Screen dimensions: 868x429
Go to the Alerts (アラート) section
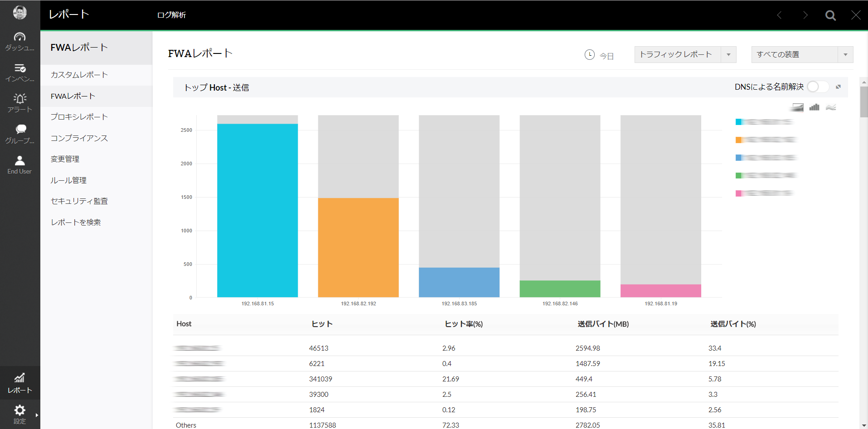pos(19,103)
